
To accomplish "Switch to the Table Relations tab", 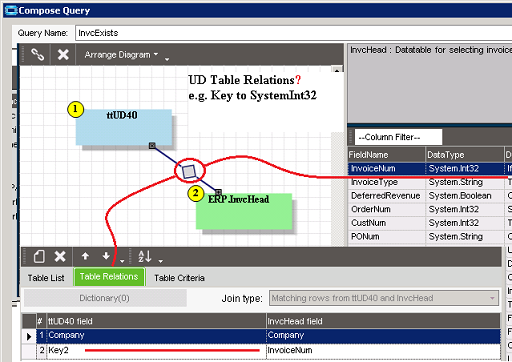I will [x=109, y=277].
